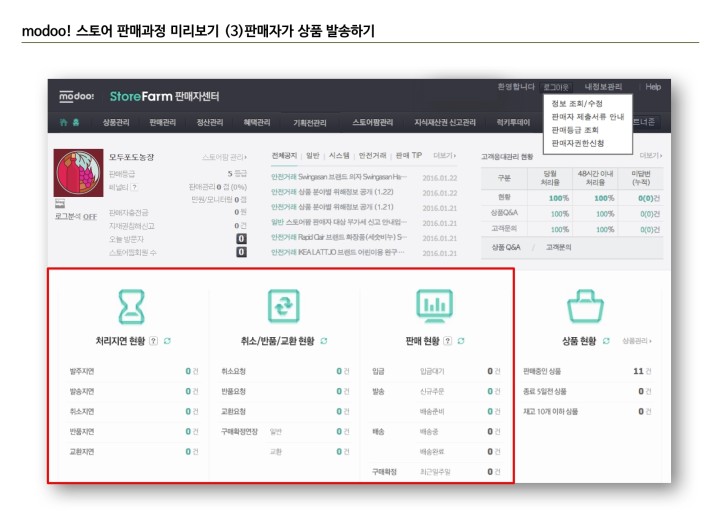Click the 판매중인 상품 count 11
720x523 pixels.
coord(638,371)
